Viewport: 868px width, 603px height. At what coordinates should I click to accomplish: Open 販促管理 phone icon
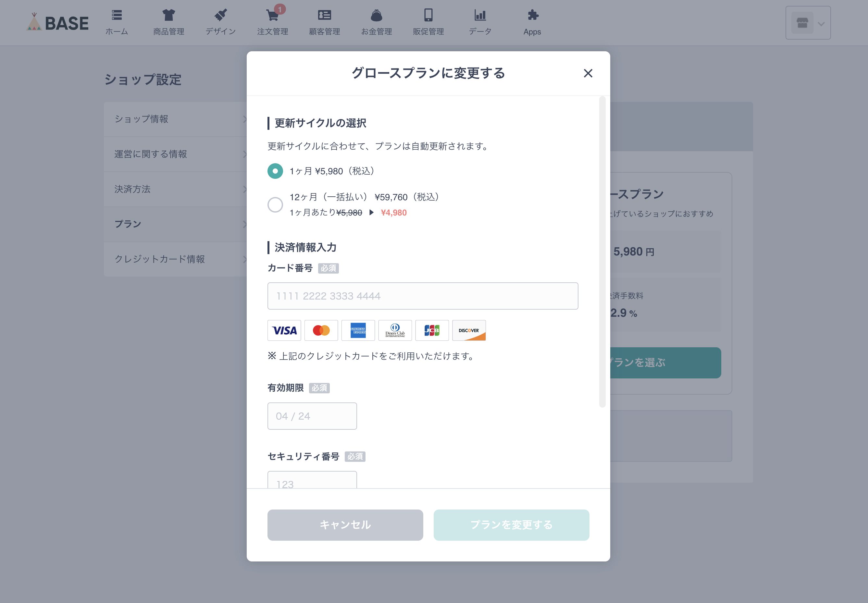coord(428,15)
